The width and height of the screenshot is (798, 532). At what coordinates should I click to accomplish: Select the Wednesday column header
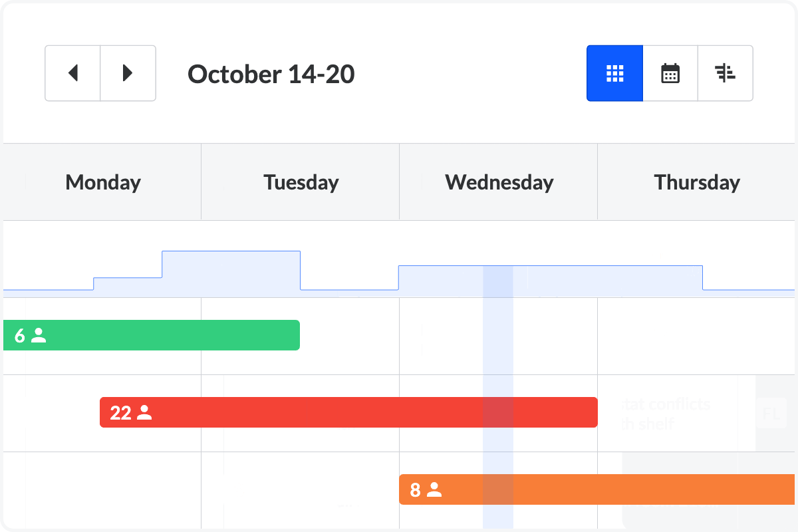(499, 182)
